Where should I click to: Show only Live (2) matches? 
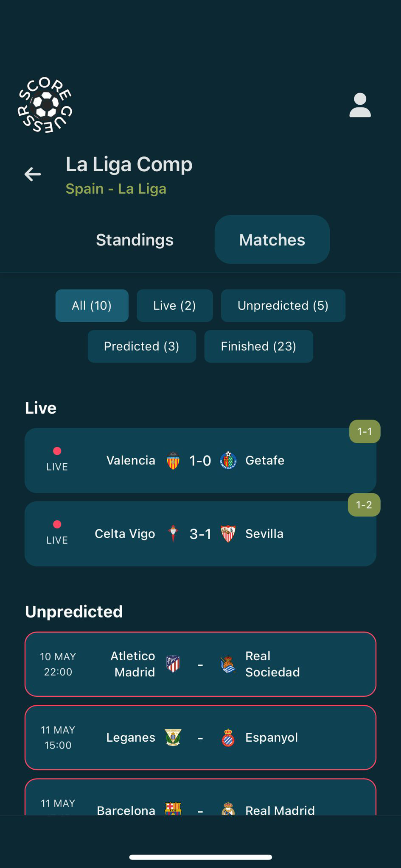pyautogui.click(x=174, y=306)
